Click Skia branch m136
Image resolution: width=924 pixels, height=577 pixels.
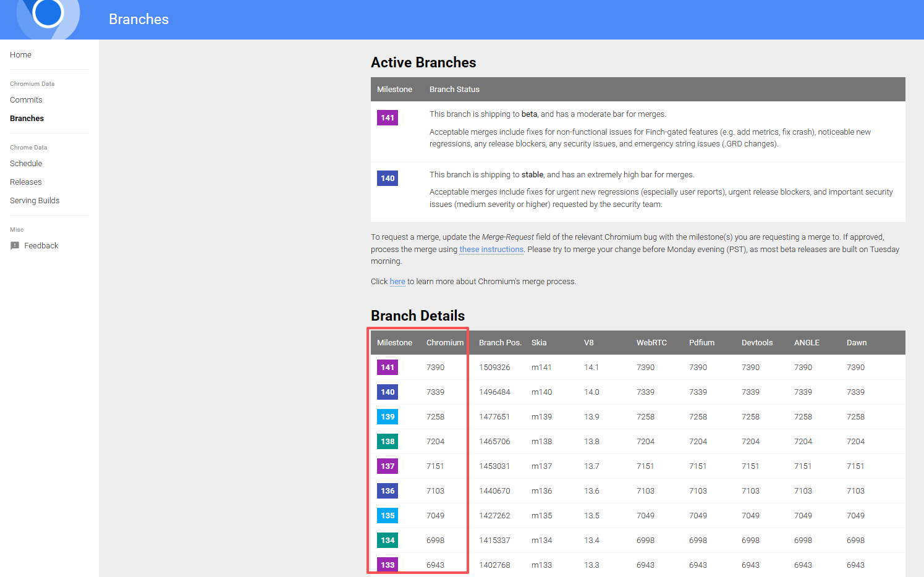coord(541,491)
